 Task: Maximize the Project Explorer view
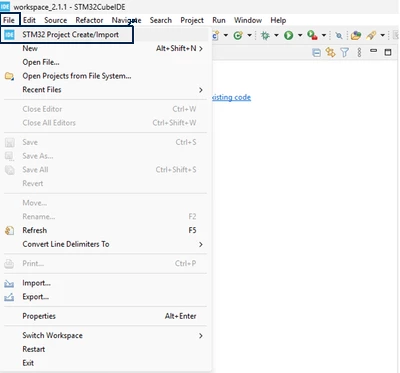pyautogui.click(x=388, y=52)
